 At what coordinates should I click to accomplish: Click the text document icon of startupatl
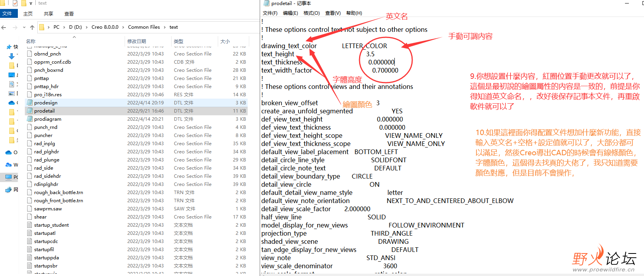tap(30, 233)
